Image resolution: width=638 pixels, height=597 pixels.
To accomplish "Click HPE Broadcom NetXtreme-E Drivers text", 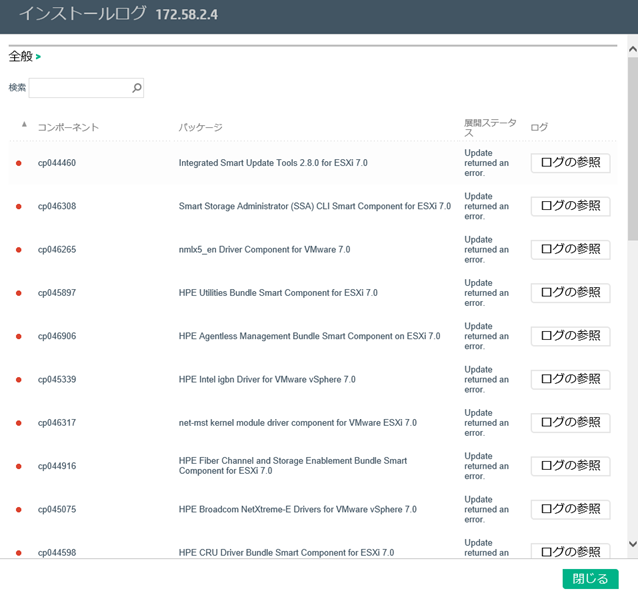I will tap(297, 510).
